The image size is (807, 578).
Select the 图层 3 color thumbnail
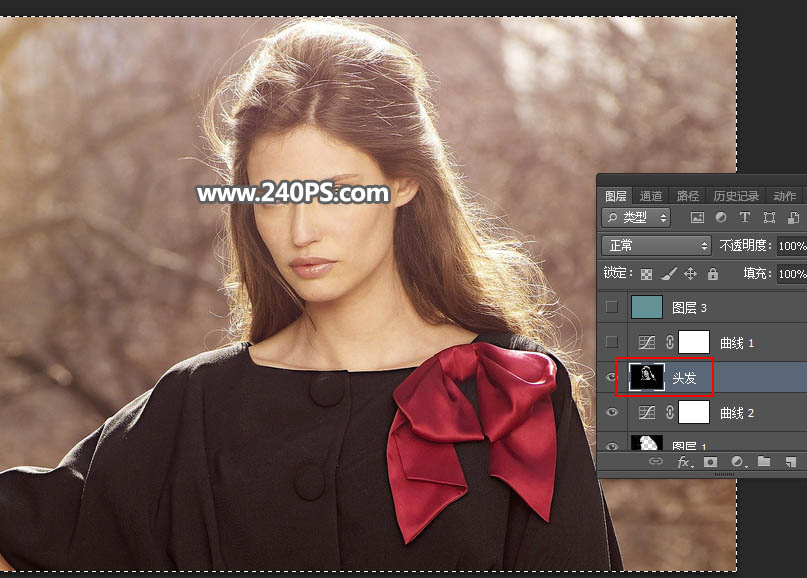click(647, 308)
